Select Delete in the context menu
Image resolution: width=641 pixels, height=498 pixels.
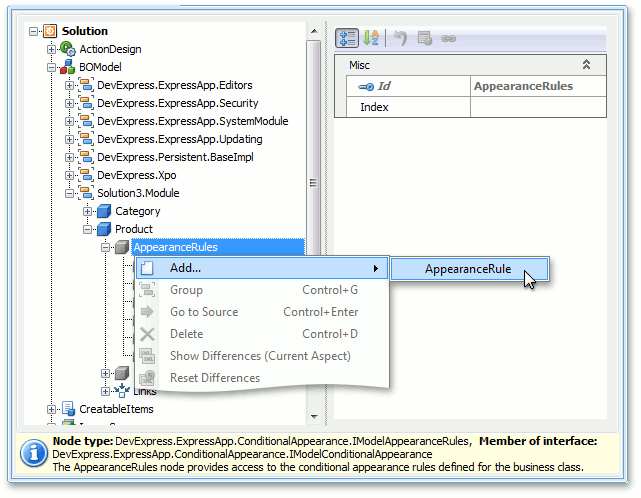click(x=262, y=334)
